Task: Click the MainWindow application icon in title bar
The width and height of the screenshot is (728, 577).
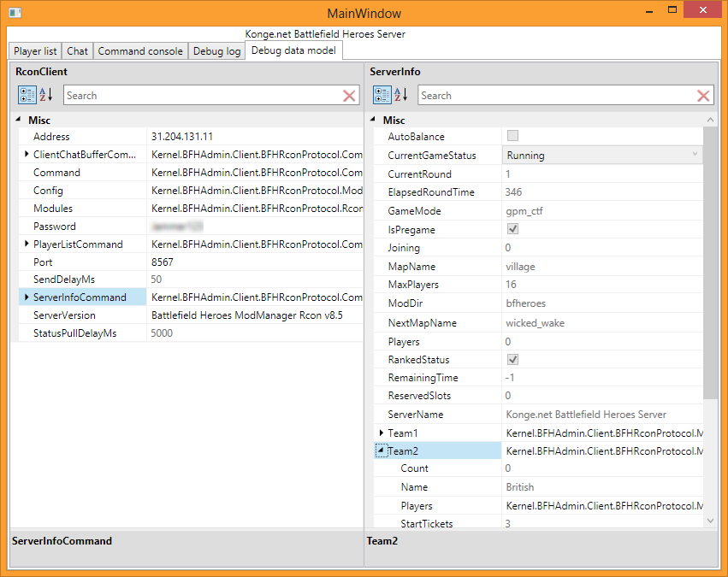Action: pyautogui.click(x=15, y=13)
